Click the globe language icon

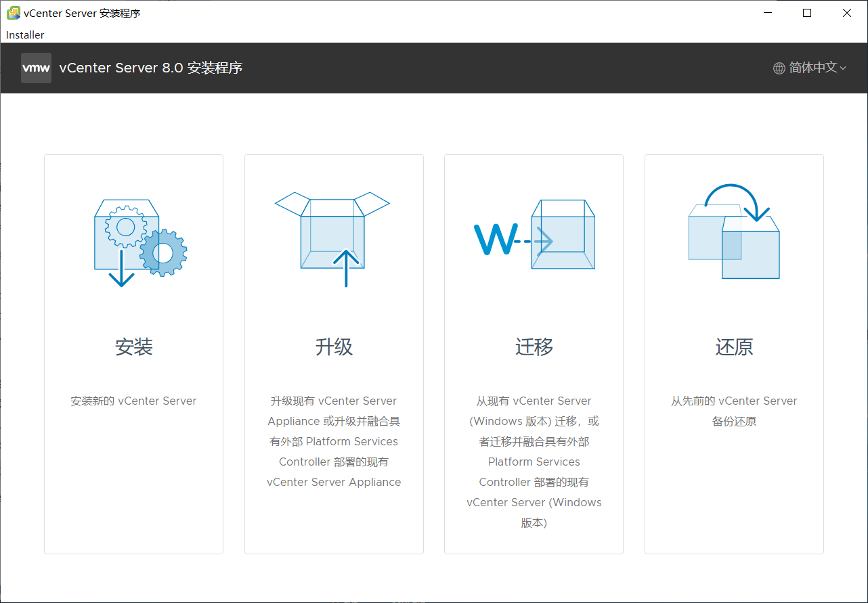coord(779,68)
